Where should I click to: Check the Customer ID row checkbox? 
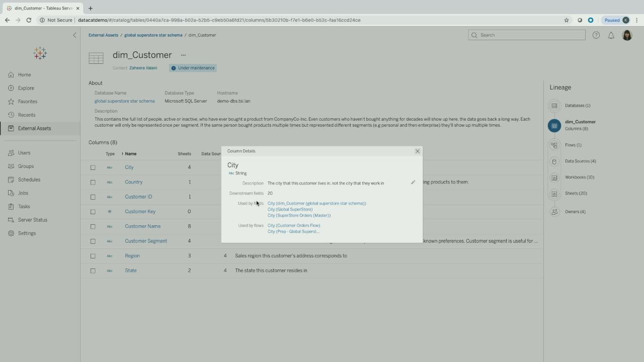pyautogui.click(x=93, y=197)
